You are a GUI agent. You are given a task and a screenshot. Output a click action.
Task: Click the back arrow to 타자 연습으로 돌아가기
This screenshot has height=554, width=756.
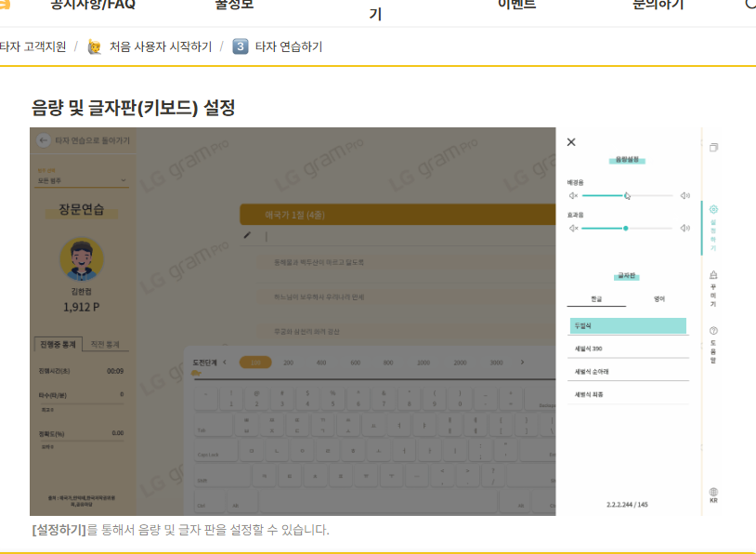pyautogui.click(x=45, y=140)
